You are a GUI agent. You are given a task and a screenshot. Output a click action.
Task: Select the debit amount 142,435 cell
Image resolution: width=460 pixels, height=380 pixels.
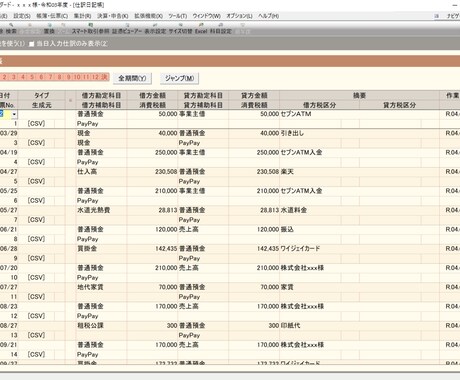[152, 249]
